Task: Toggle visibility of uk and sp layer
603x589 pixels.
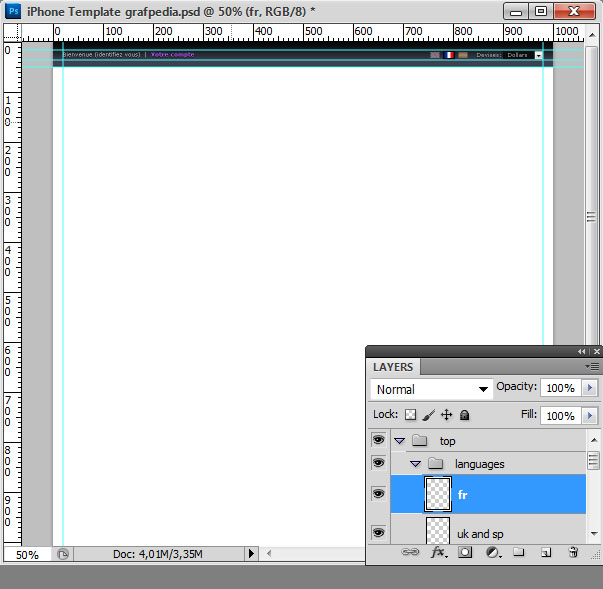Action: pyautogui.click(x=378, y=532)
